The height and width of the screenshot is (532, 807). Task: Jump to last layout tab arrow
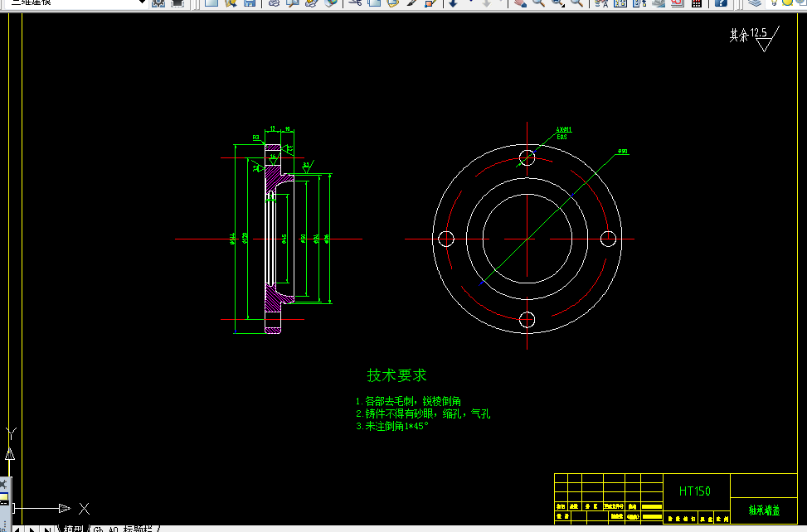[x=46, y=529]
